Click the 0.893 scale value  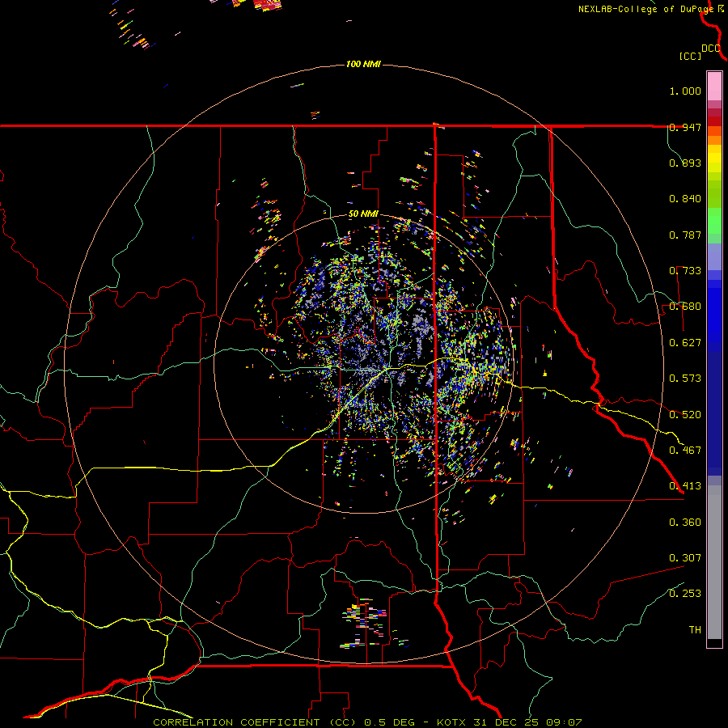tap(685, 163)
